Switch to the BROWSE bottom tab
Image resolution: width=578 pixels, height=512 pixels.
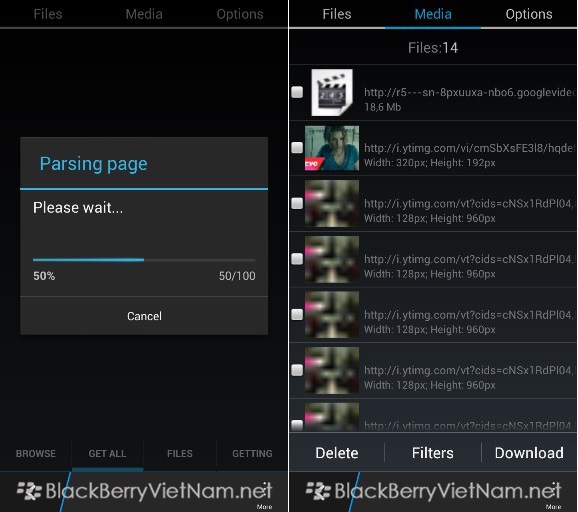[x=36, y=453]
